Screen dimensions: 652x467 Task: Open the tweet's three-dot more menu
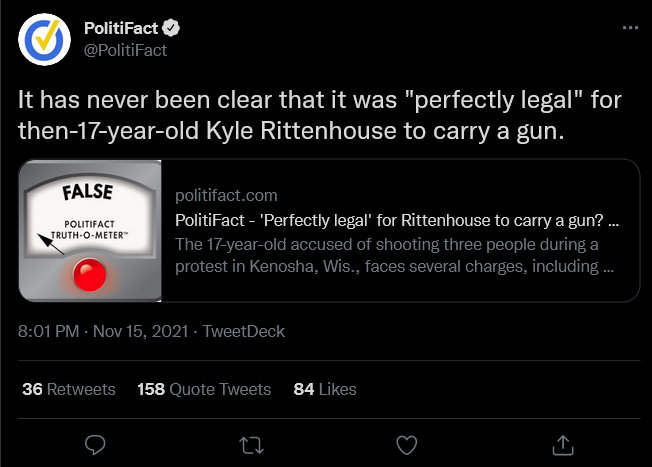point(629,28)
